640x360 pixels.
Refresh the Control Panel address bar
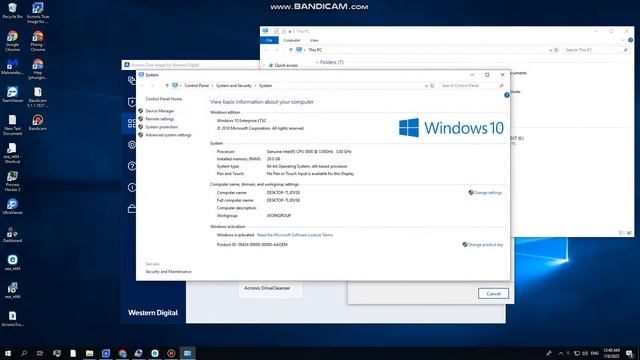pyautogui.click(x=433, y=86)
